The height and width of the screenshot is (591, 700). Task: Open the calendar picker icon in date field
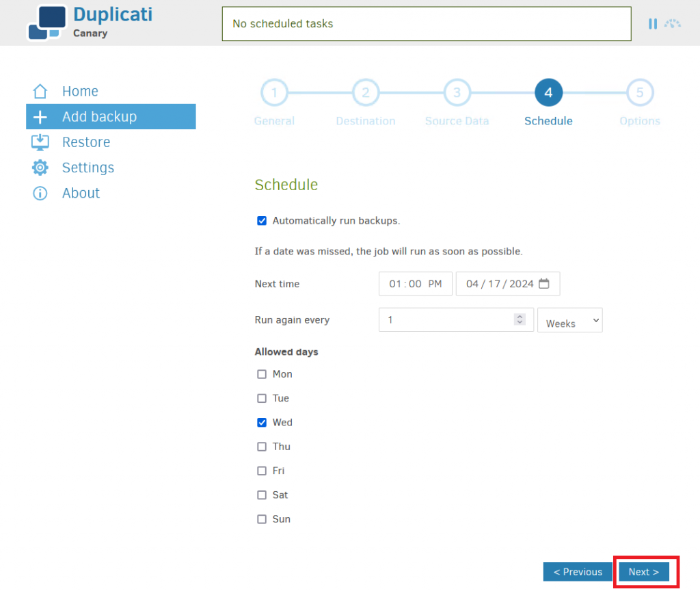[x=543, y=284]
